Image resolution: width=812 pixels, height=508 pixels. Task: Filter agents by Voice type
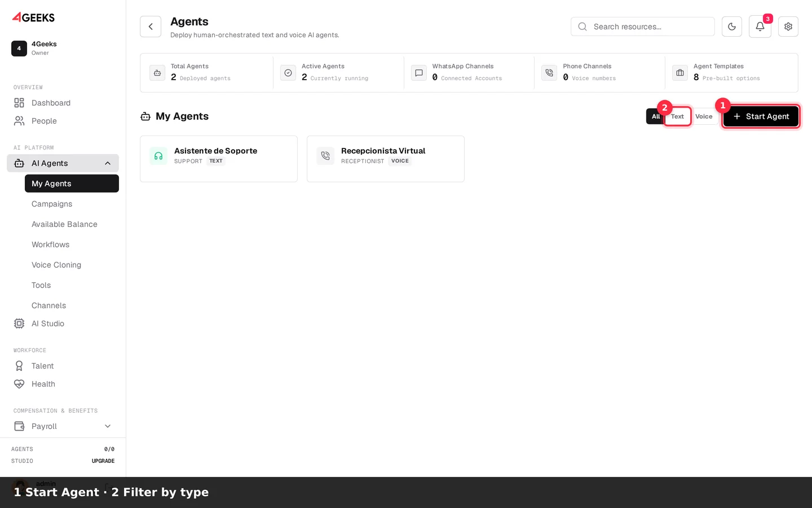(704, 116)
